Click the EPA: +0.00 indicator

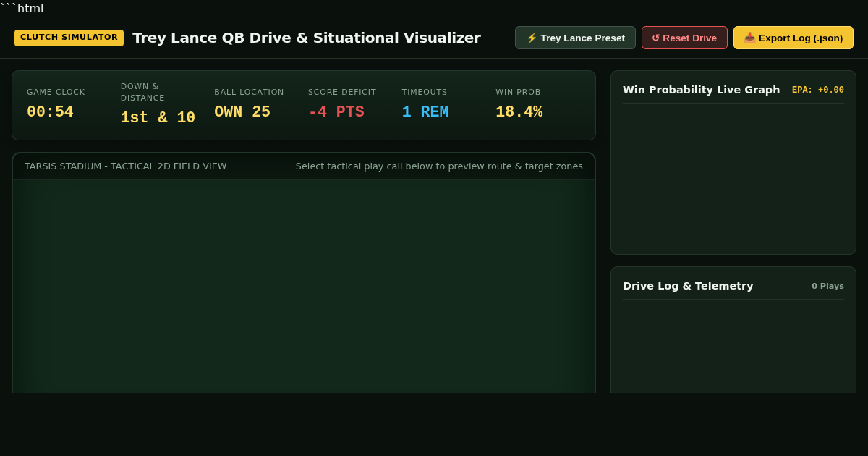[818, 90]
